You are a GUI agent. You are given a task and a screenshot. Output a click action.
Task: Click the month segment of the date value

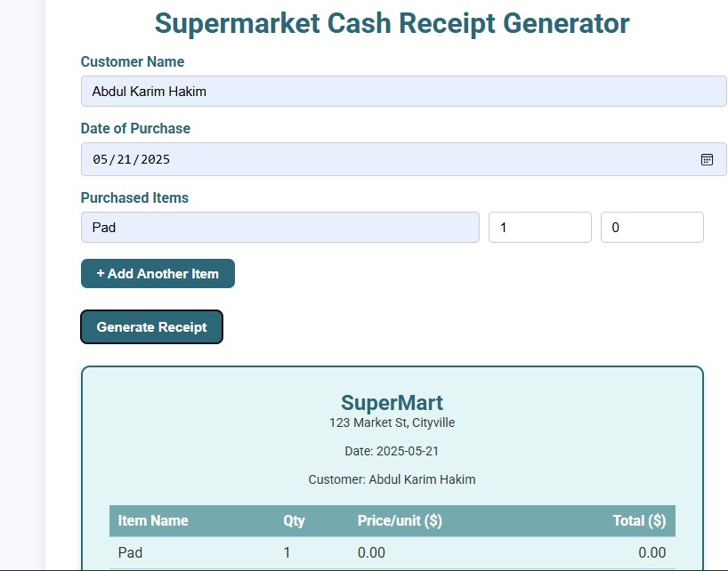click(x=100, y=160)
